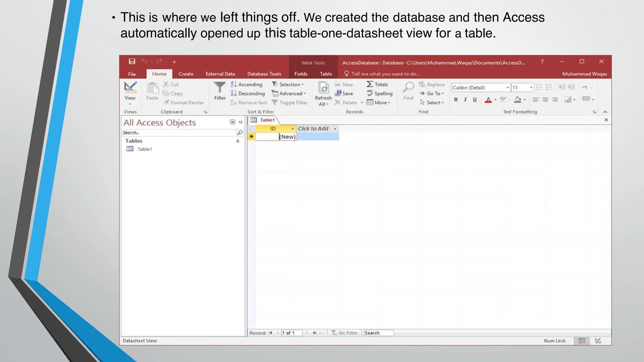Switch to the Database Tools tab

point(264,74)
